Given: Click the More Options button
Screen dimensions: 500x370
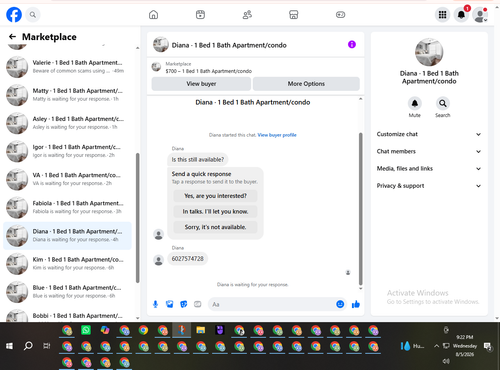Looking at the screenshot, I should click(306, 84).
